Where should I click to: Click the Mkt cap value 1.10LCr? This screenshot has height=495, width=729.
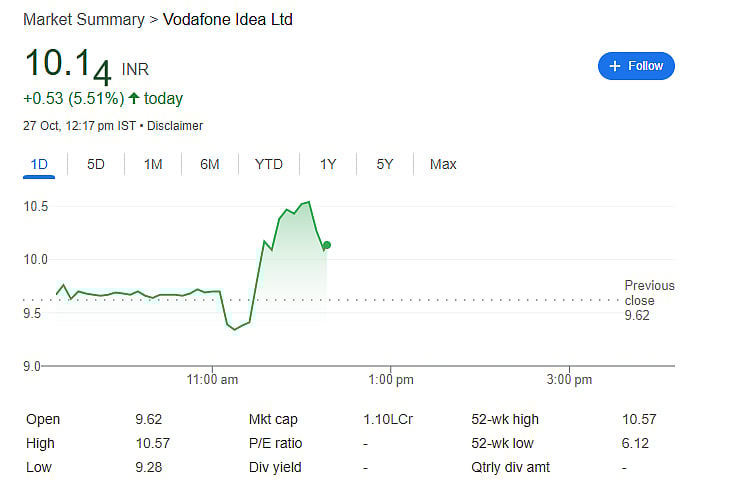[385, 420]
